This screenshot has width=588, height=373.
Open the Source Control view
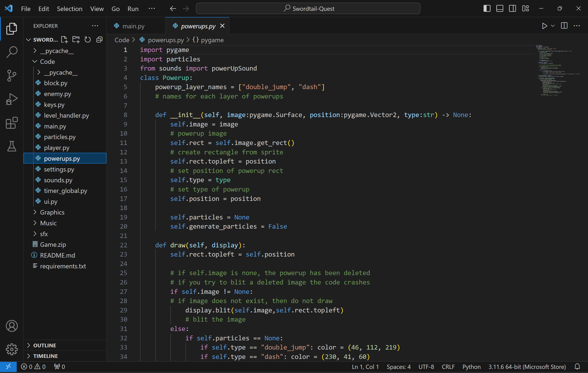11,76
